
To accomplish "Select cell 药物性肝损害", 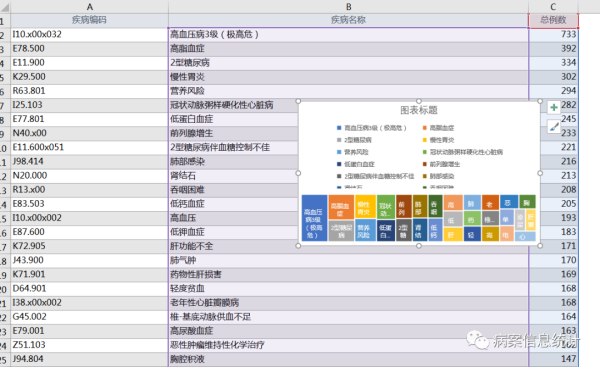I will tap(349, 274).
